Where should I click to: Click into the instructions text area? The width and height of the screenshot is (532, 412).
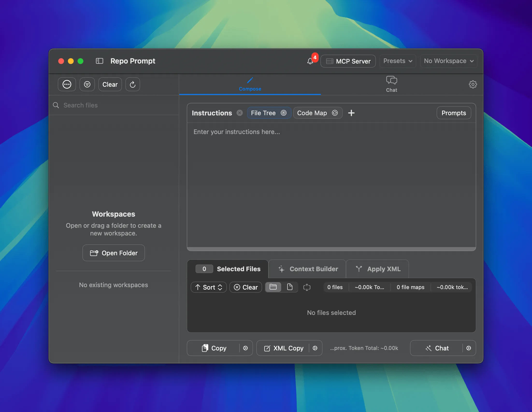331,185
